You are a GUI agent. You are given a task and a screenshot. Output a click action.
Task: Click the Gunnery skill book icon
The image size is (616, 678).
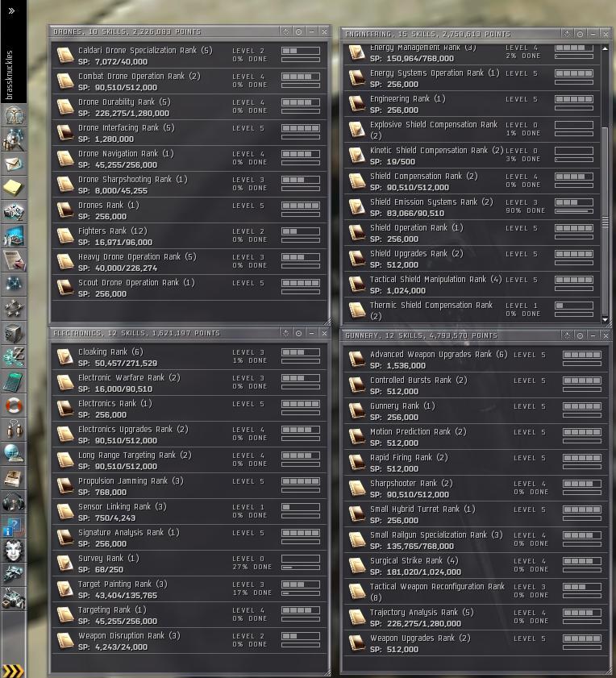coord(357,411)
